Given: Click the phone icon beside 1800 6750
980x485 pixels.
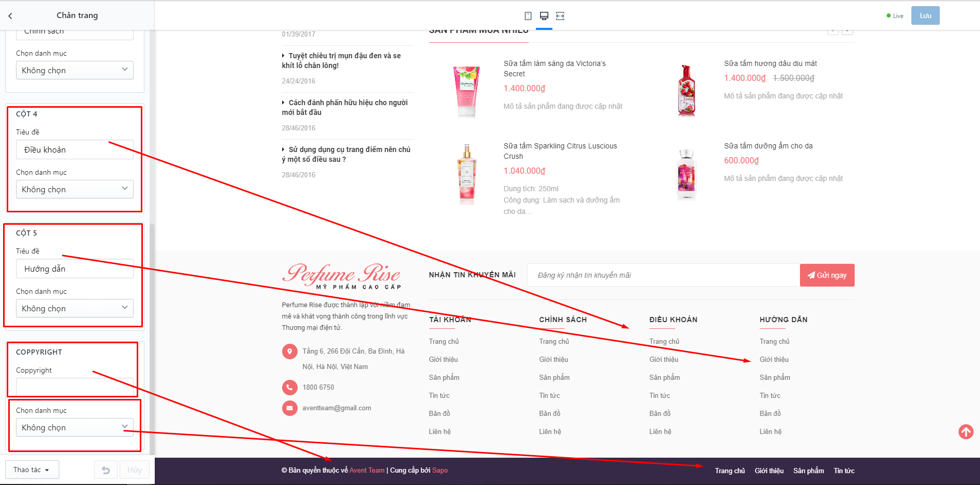Looking at the screenshot, I should (290, 387).
